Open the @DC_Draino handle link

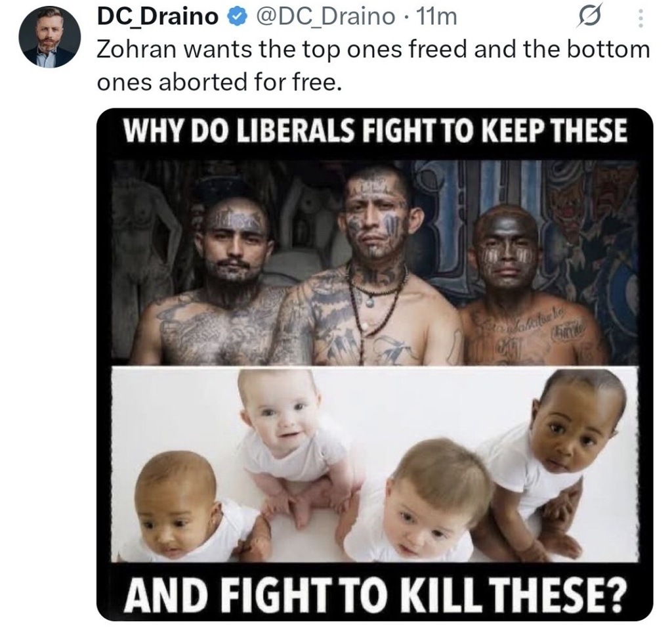point(325,17)
